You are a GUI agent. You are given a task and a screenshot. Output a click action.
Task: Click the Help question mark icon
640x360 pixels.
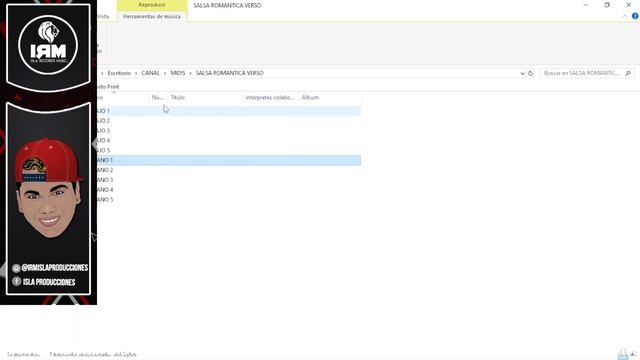pos(635,16)
